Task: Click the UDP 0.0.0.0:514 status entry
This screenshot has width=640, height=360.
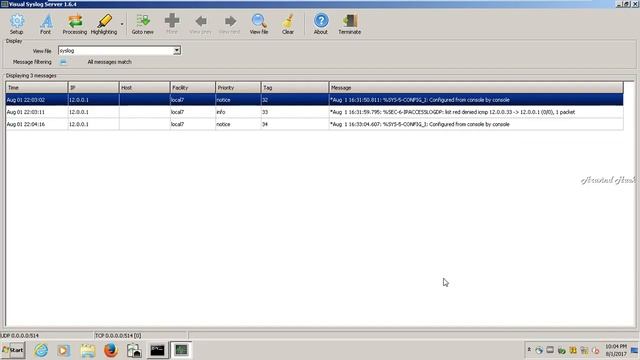Action: (x=20, y=336)
